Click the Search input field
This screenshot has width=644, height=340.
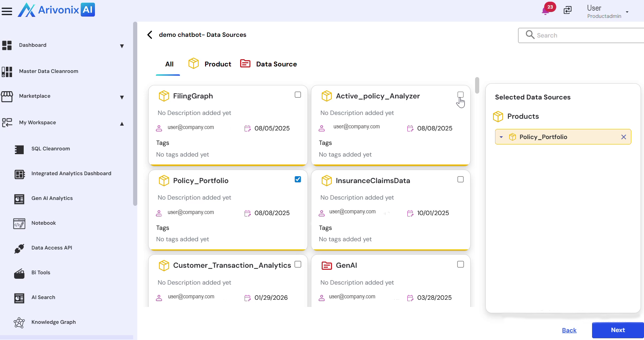click(x=585, y=35)
